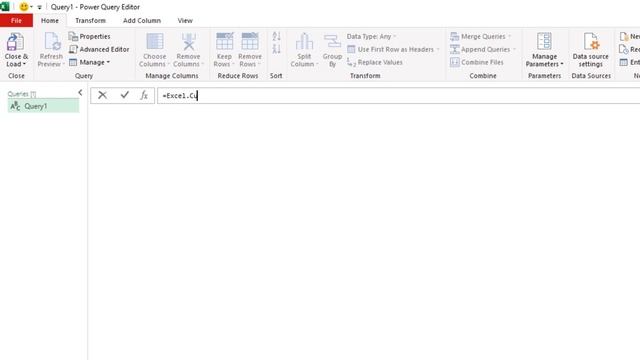Switch to the View tab

click(185, 20)
